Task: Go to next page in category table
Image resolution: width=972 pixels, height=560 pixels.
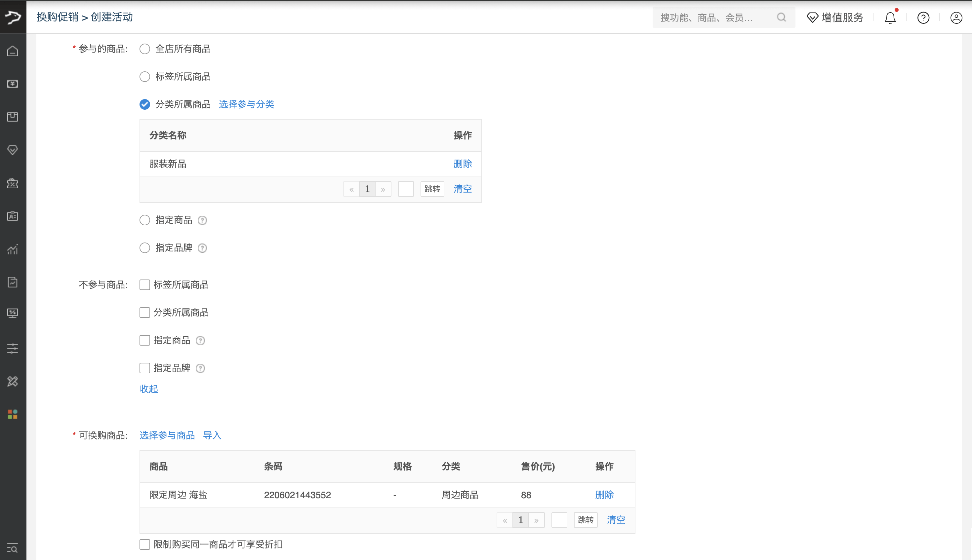Action: [x=383, y=189]
